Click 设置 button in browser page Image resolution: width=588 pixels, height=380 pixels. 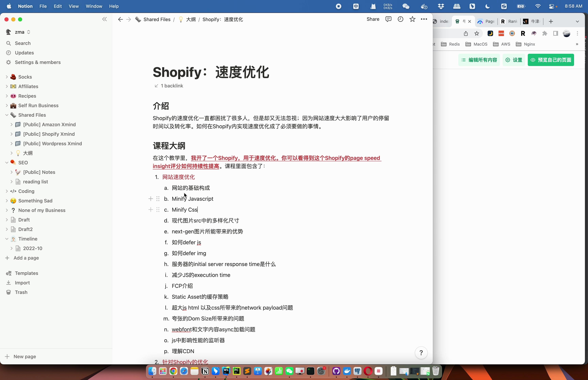coord(514,60)
